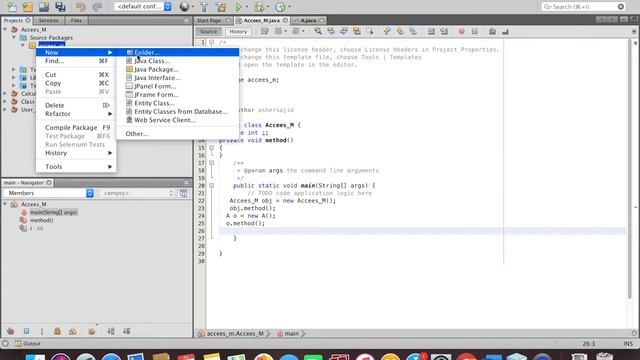Switch to the A.java editor tab
Viewport: 640px width, 360px height.
point(309,20)
